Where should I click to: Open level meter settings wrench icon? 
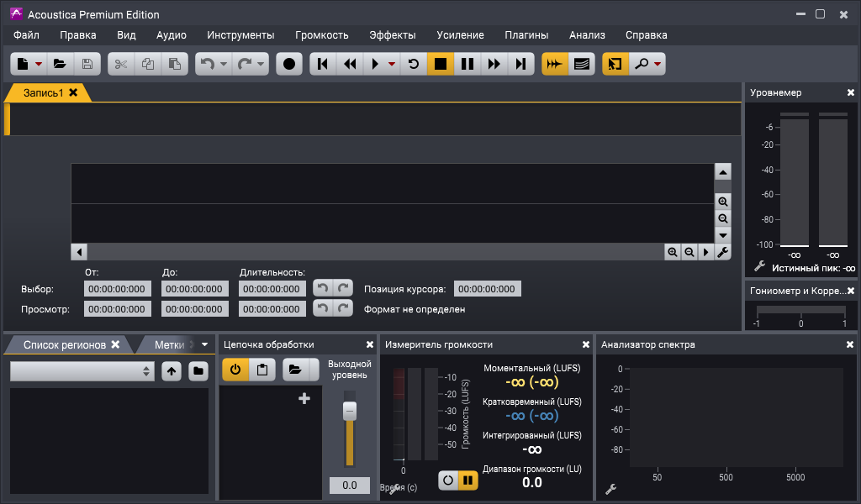tap(759, 266)
